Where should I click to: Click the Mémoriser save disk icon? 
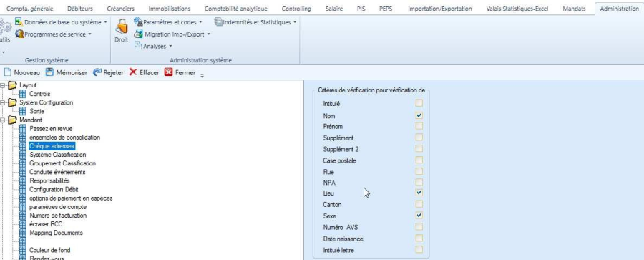tap(49, 72)
